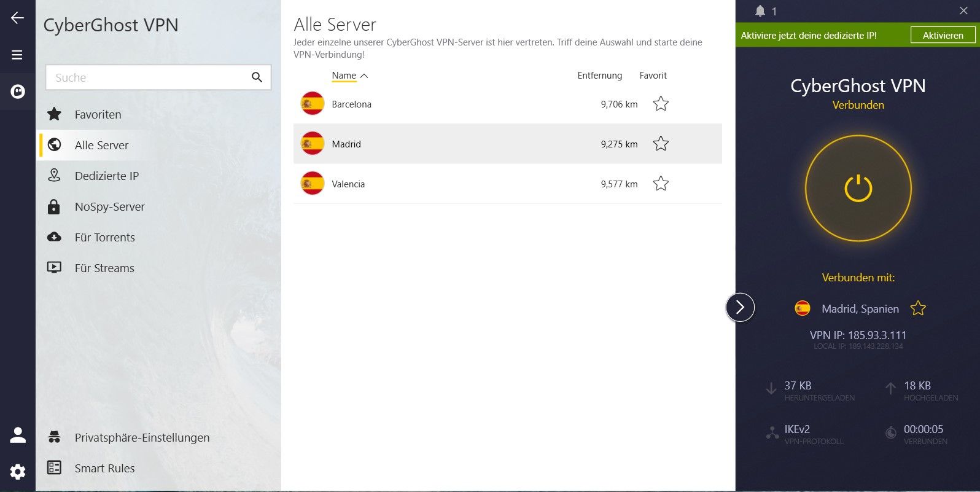The image size is (980, 492).
Task: Open the hamburger menu
Action: 17,55
